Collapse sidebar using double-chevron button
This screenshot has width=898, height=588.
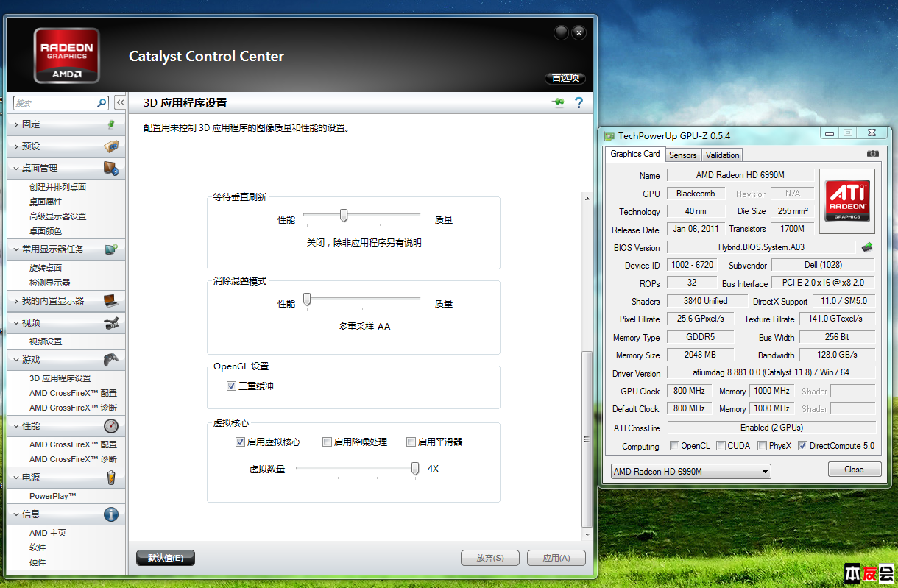[x=120, y=103]
